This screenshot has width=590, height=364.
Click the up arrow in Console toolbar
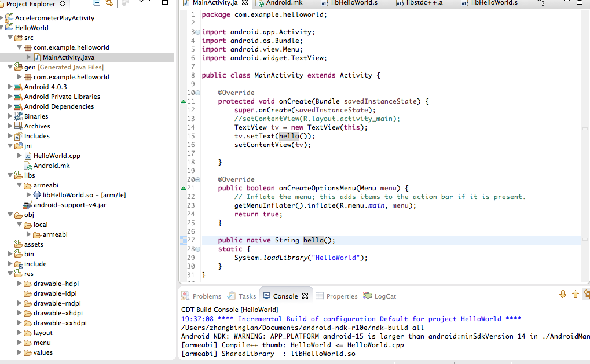(576, 295)
